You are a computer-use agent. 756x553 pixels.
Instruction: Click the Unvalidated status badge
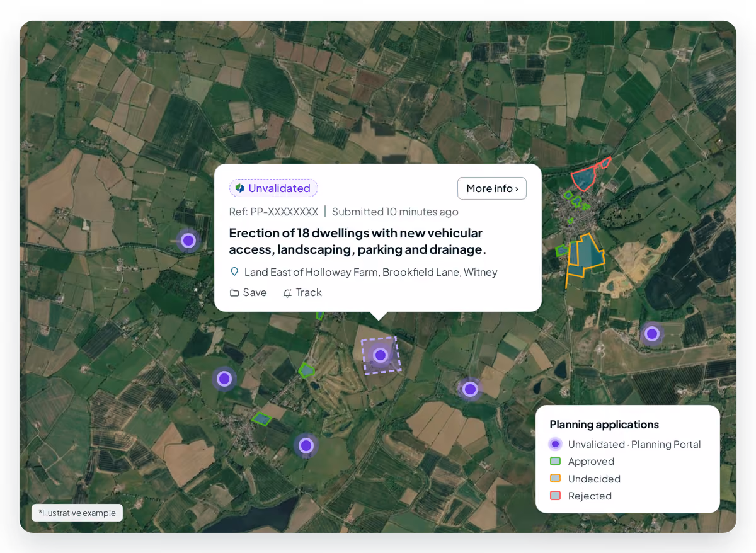tap(273, 188)
